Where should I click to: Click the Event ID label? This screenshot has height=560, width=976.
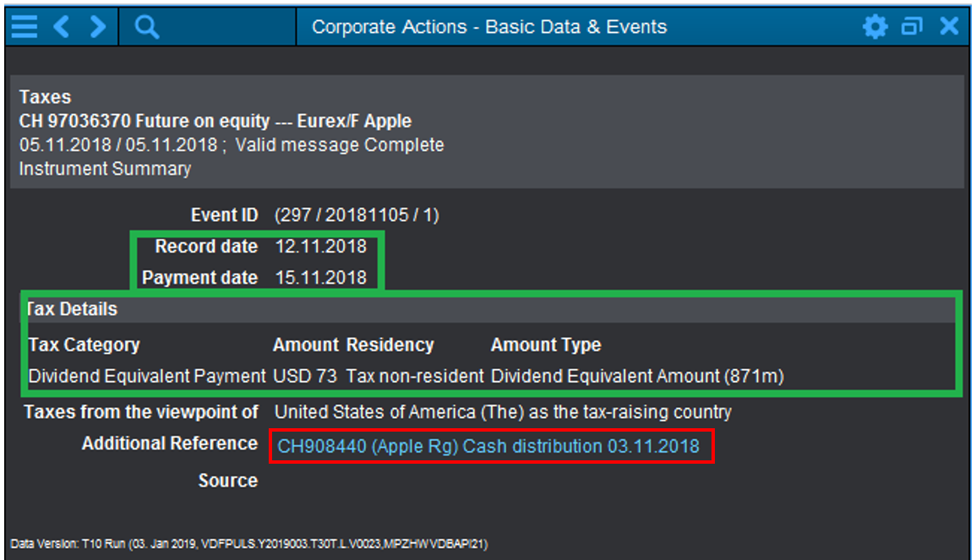224,215
